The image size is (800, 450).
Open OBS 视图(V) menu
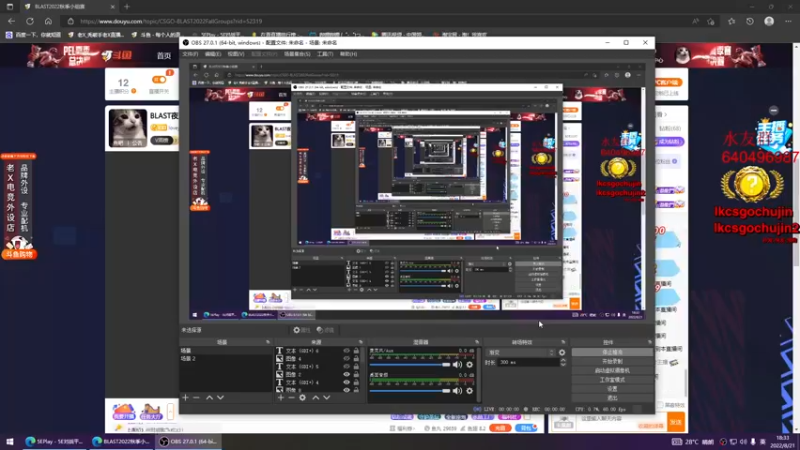(x=236, y=54)
